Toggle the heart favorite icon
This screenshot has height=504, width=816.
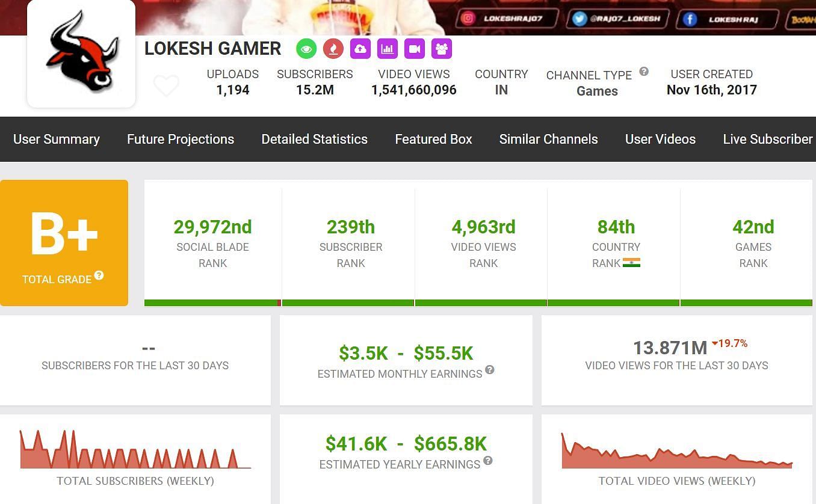[x=166, y=86]
